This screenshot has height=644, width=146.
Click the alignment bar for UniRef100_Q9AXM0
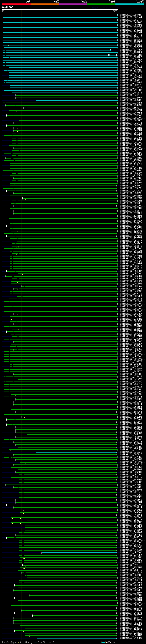(60, 15)
